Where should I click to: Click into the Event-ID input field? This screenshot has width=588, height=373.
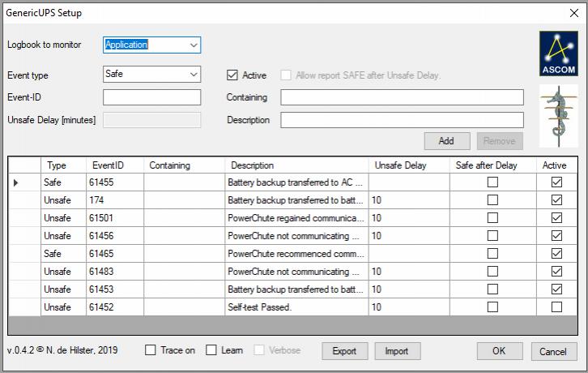(151, 97)
